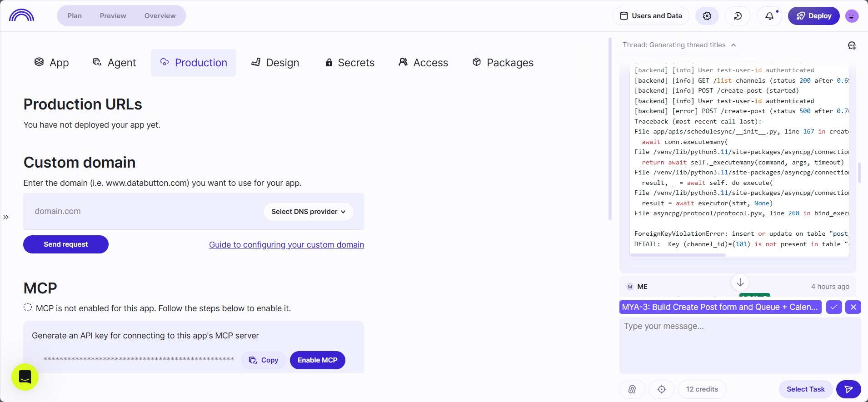Click the 4 hours ago timestamp
Image resolution: width=868 pixels, height=402 pixels.
click(x=830, y=287)
